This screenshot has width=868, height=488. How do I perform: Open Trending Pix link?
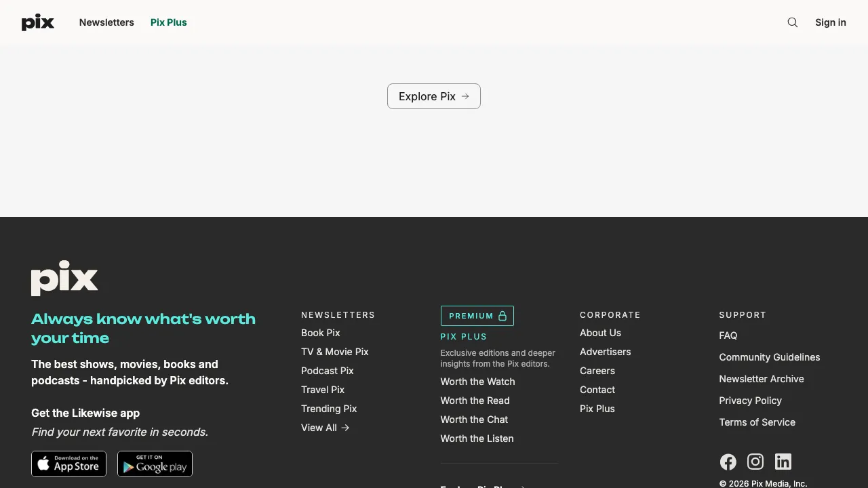329,409
